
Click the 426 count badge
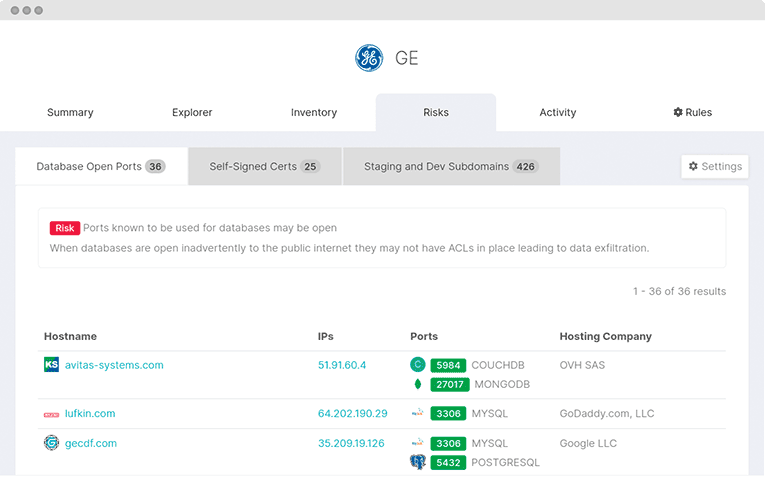coord(525,166)
